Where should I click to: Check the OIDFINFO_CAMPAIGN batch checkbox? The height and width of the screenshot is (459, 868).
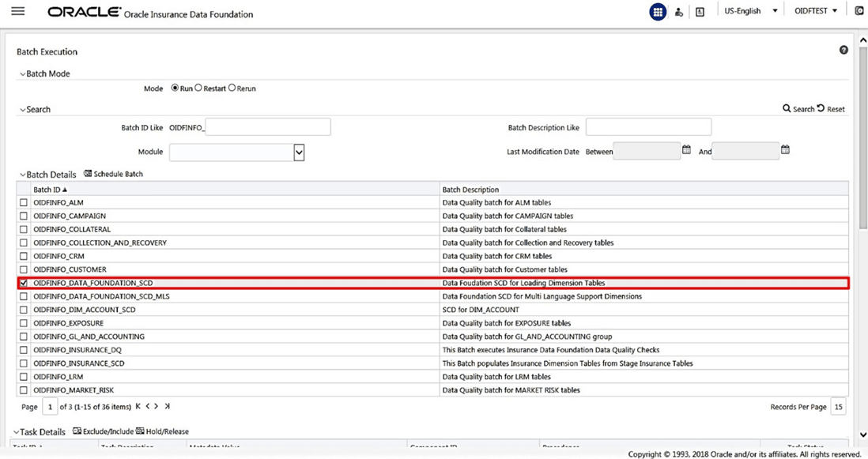click(23, 216)
